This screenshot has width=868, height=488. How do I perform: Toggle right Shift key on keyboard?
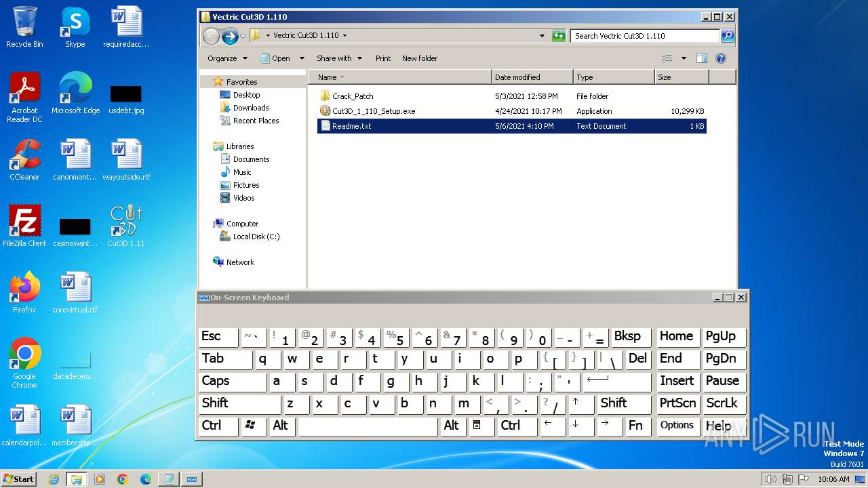coord(625,404)
